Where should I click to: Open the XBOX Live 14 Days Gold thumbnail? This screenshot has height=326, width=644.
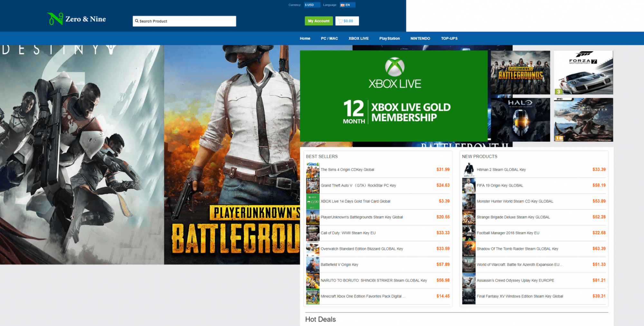click(x=313, y=201)
